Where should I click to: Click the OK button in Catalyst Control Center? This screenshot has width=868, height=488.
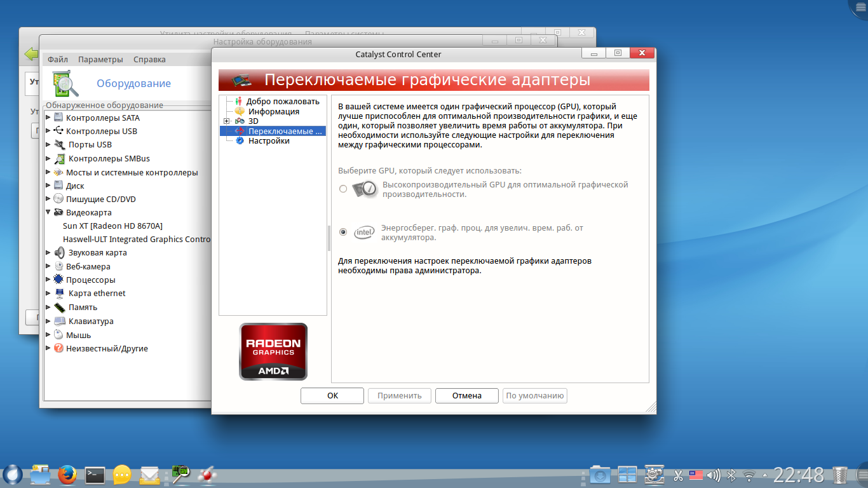332,396
